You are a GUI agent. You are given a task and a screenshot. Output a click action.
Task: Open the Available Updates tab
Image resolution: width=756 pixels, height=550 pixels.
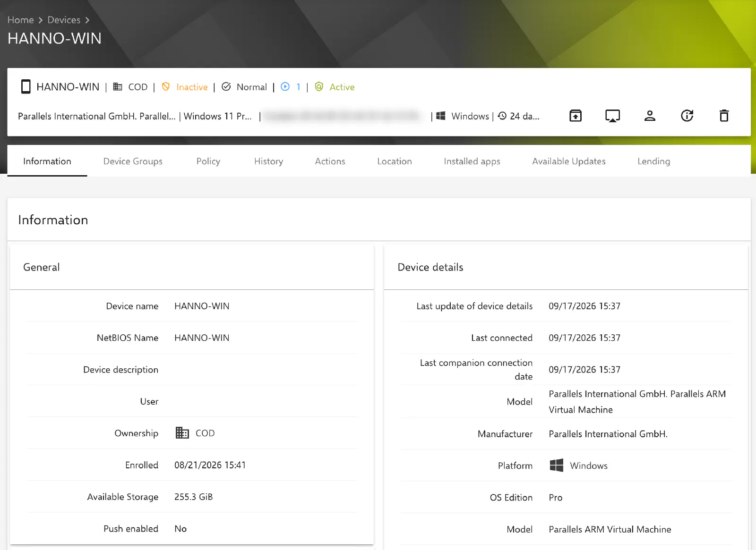point(569,161)
